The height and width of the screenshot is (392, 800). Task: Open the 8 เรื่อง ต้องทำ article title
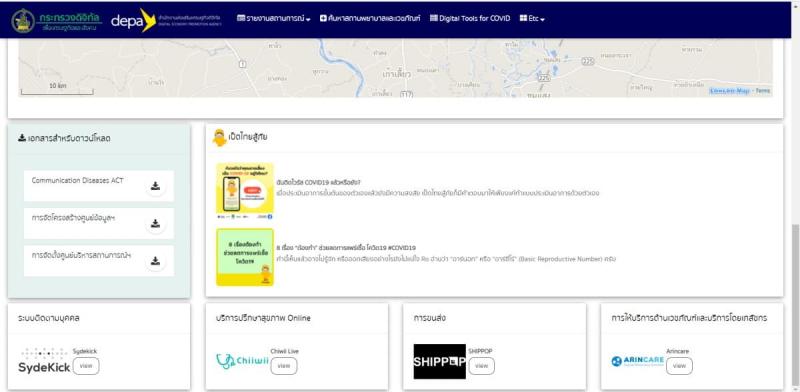pyautogui.click(x=346, y=248)
